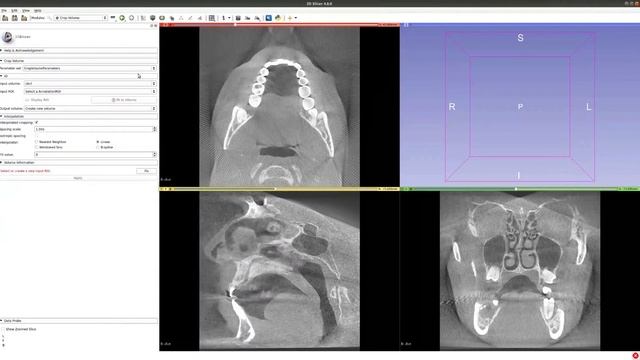Click the red slice offset slider

coord(275,25)
